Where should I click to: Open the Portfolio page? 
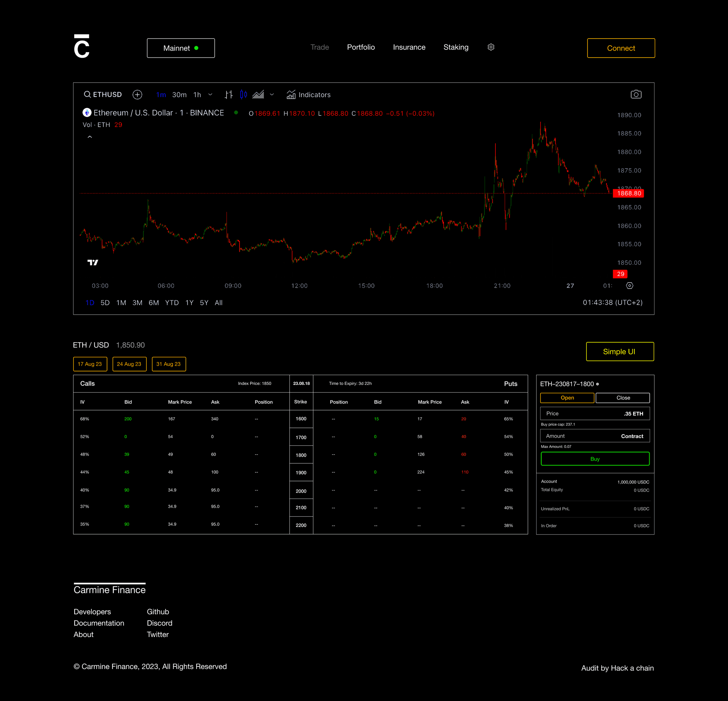pos(361,47)
